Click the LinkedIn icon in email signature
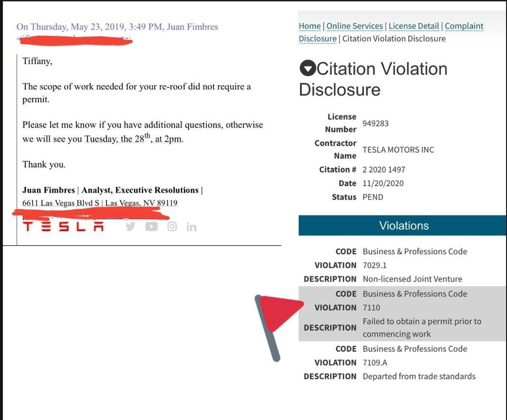The width and height of the screenshot is (507, 420). pos(191,227)
